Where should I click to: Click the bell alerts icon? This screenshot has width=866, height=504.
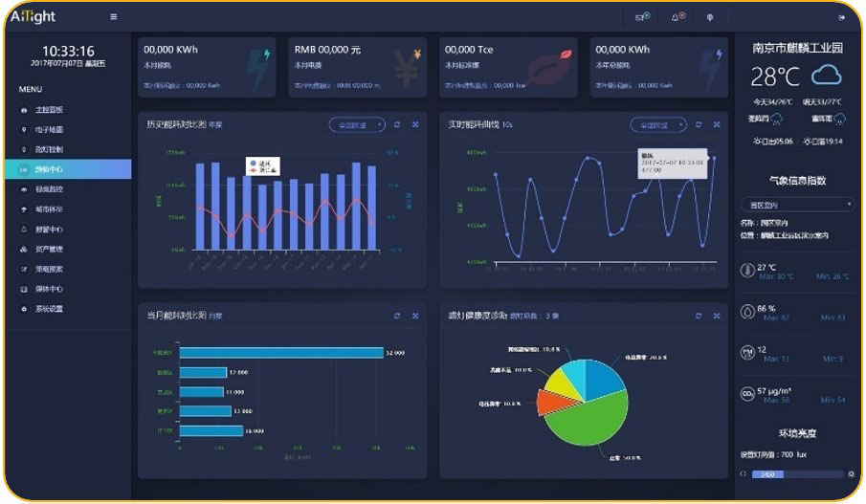677,17
